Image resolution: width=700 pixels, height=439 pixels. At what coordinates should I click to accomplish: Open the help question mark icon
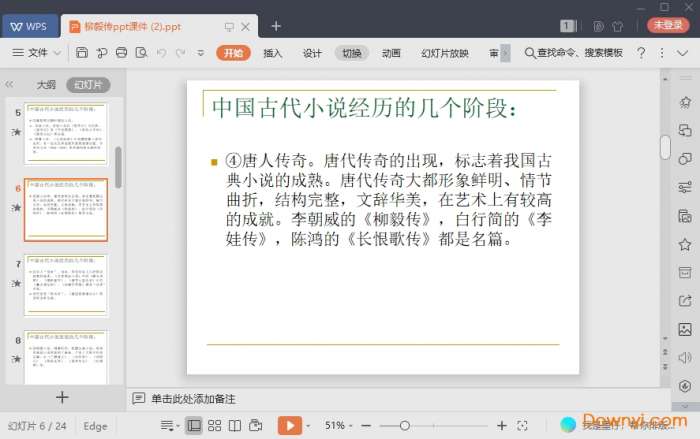tap(641, 53)
